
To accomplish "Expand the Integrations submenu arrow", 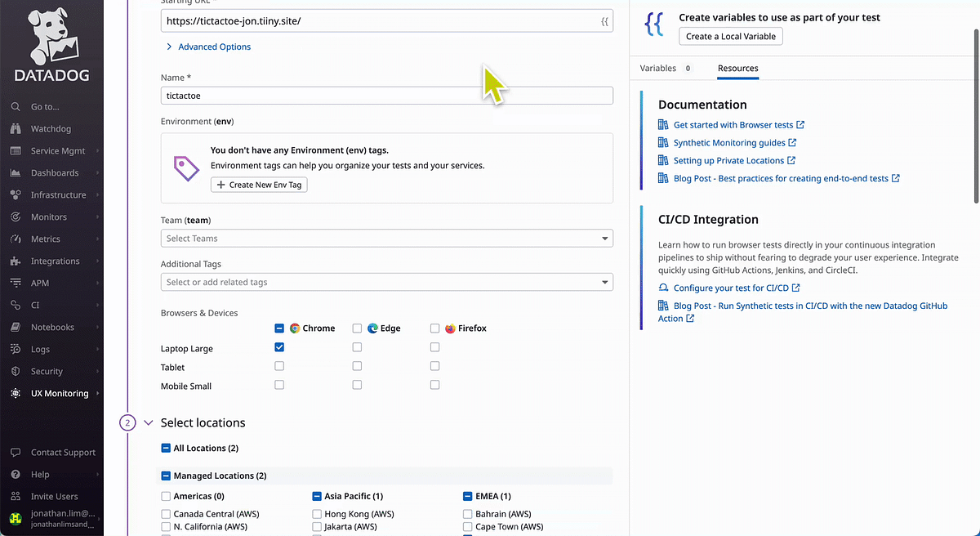I will pos(98,261).
